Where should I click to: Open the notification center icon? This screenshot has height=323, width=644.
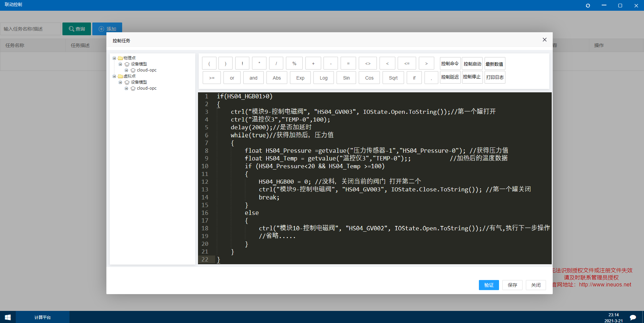[x=633, y=317]
